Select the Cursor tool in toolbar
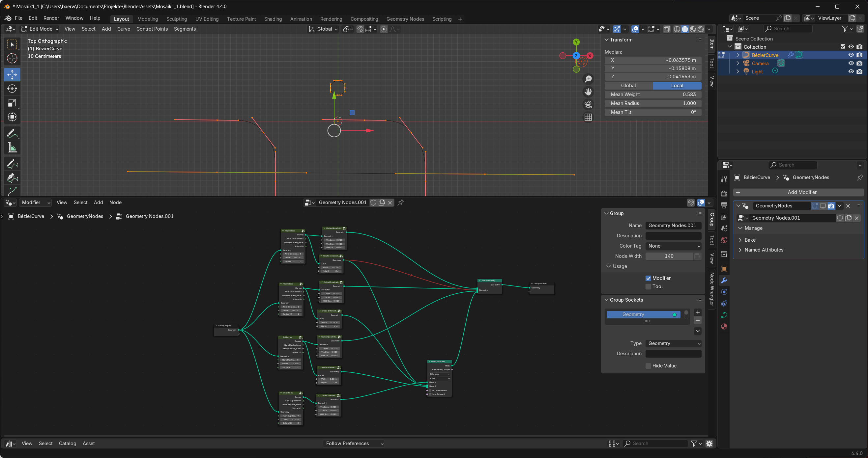The height and width of the screenshot is (458, 868). point(12,58)
